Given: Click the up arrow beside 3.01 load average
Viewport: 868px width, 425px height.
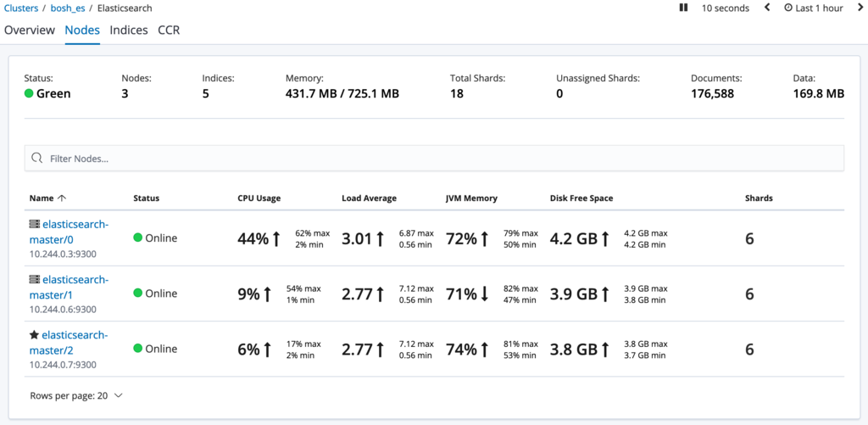Looking at the screenshot, I should [x=380, y=239].
